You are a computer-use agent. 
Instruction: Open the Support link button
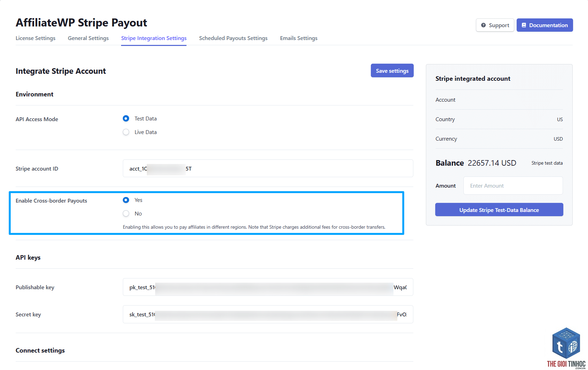[495, 25]
